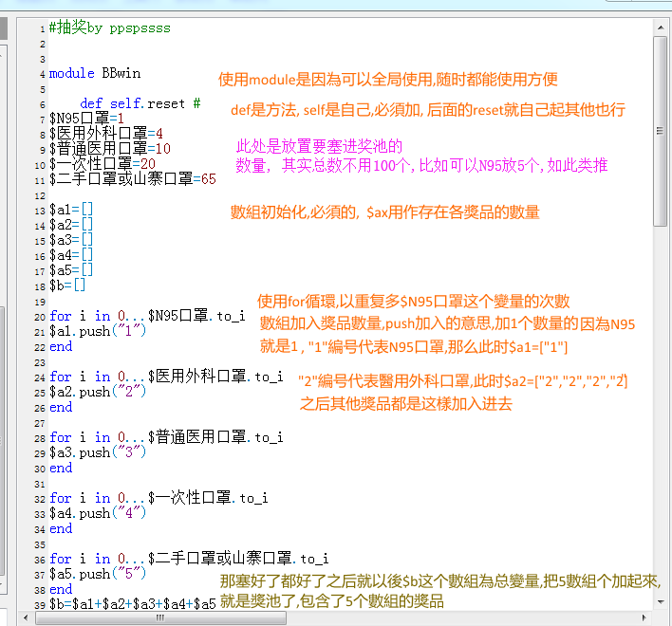Click the line '$a4.push("4")'
Image resolution: width=672 pixels, height=626 pixels.
97,513
